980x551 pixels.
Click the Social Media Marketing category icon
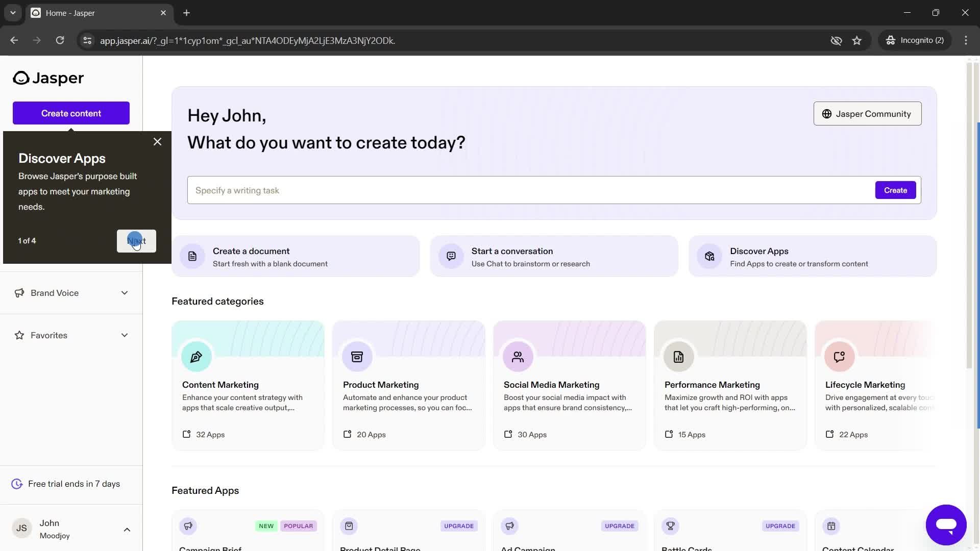518,356
